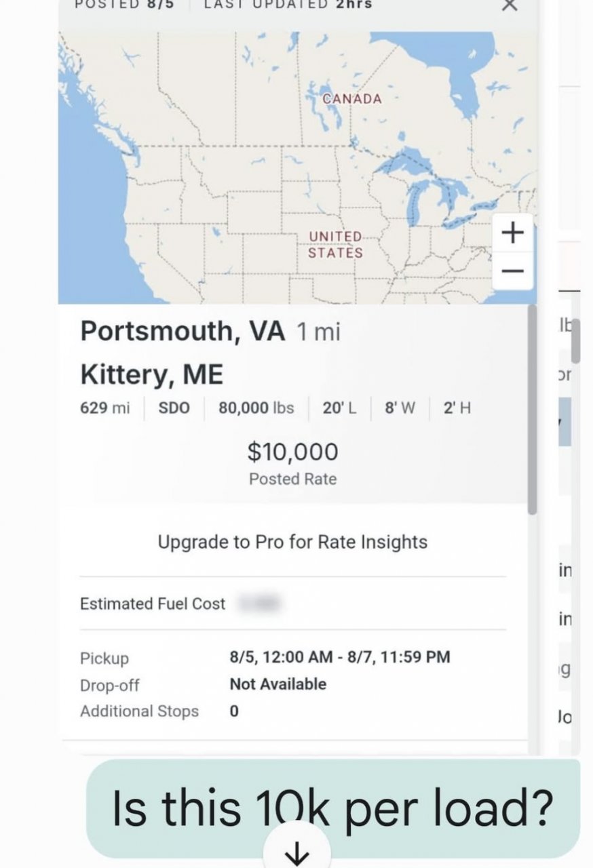Click the $10,000 posted rate
Screen dimensions: 593x868
[292, 452]
